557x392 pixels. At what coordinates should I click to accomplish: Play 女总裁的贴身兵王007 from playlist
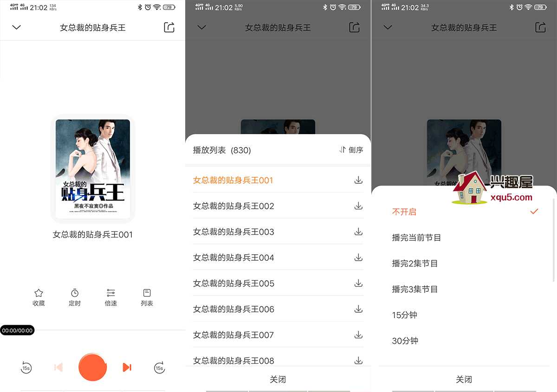point(233,334)
